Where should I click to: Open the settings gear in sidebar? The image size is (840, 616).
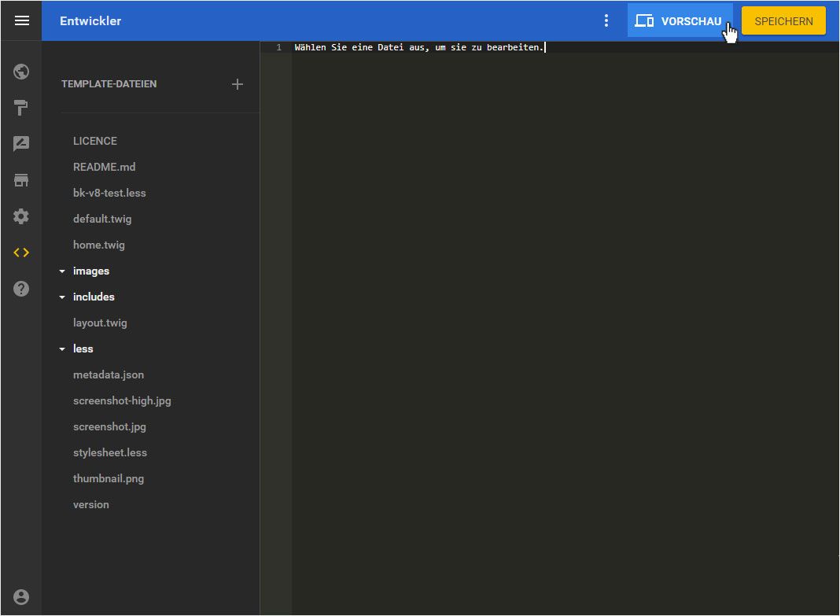(x=21, y=216)
